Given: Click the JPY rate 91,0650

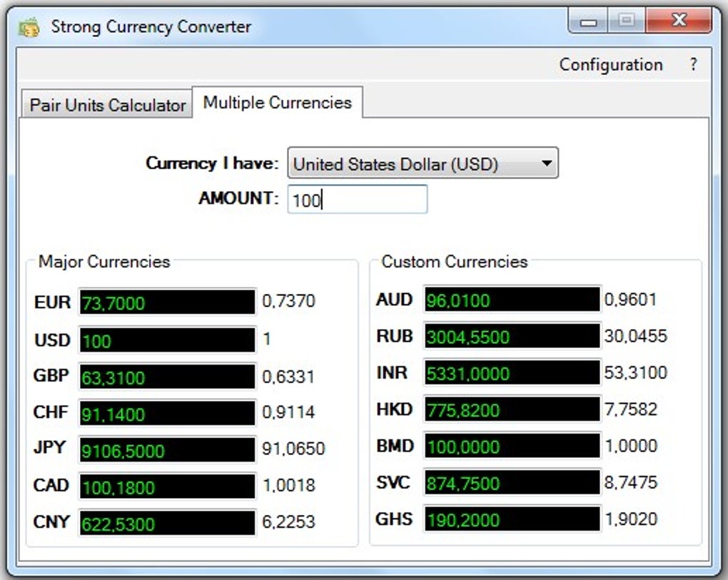Looking at the screenshot, I should [x=293, y=449].
